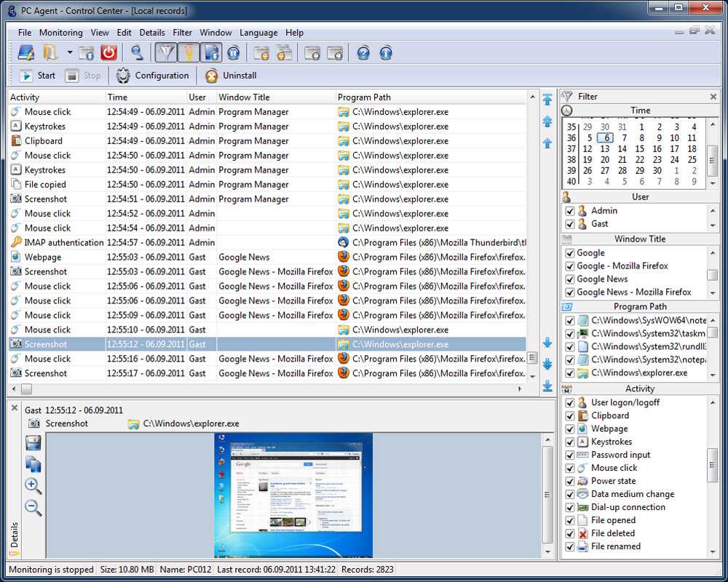Click the gray window right-arrow toolbar icon
Image resolution: width=728 pixels, height=582 pixels.
coord(335,53)
